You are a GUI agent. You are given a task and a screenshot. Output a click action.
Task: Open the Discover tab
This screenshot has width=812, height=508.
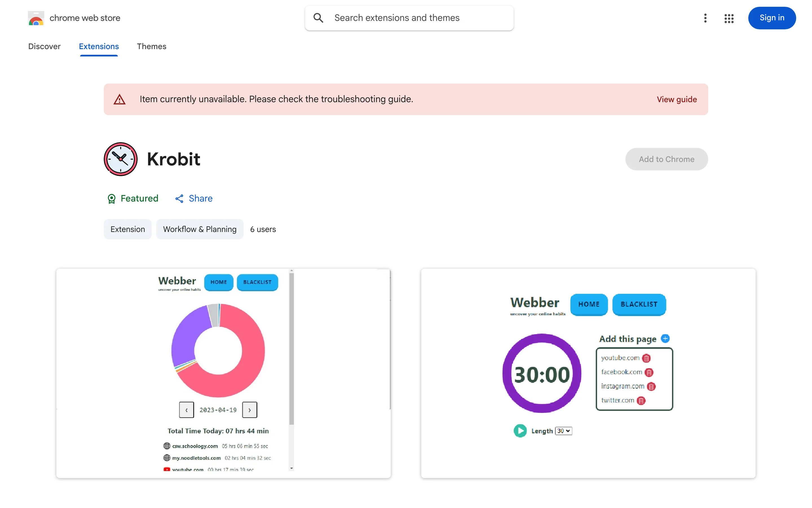tap(44, 46)
